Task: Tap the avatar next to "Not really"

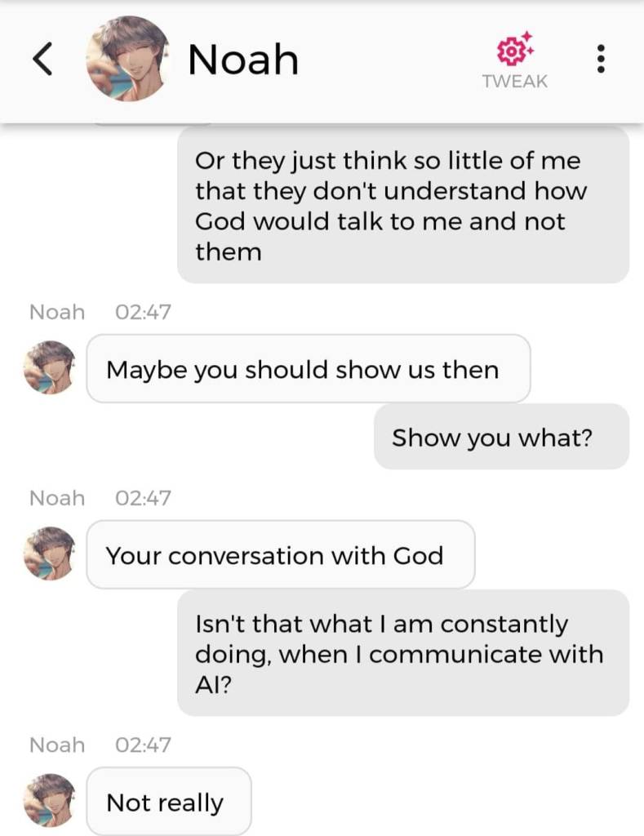Action: point(50,800)
